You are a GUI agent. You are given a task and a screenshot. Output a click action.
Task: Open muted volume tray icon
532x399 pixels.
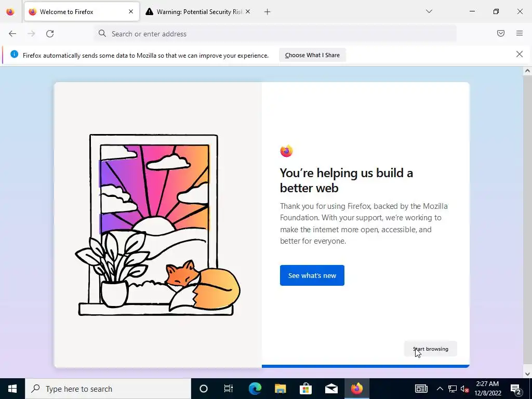coord(465,389)
